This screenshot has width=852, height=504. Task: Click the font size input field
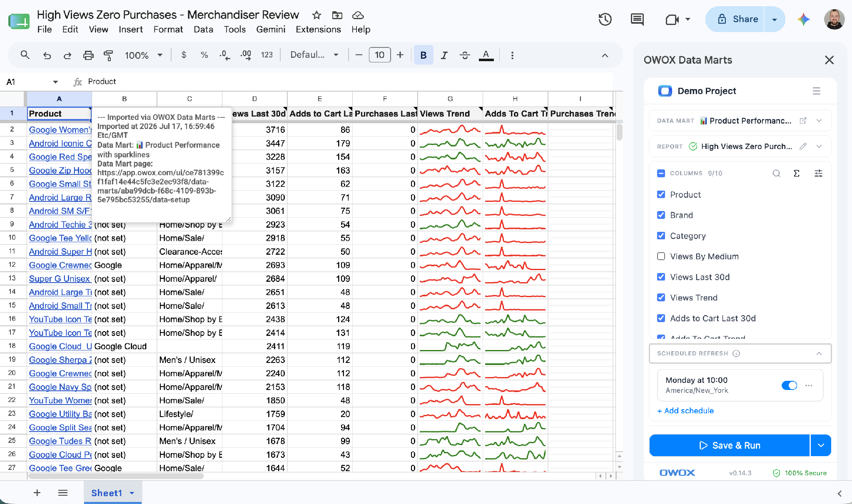[380, 55]
